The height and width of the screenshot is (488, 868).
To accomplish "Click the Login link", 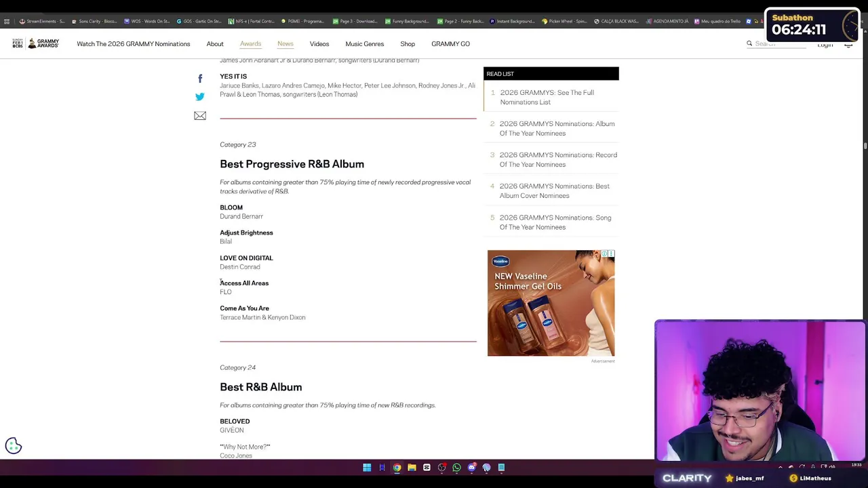I will (825, 45).
